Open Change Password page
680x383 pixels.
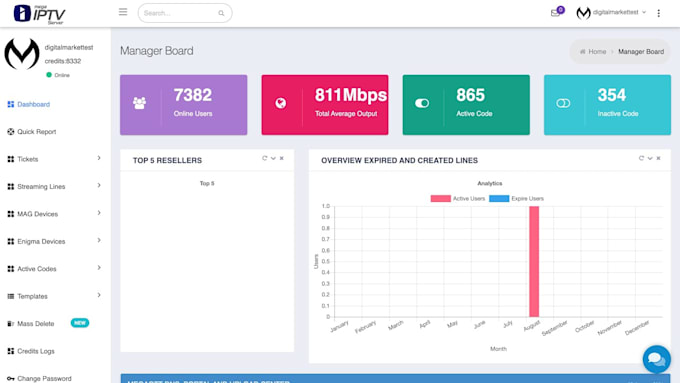[44, 378]
